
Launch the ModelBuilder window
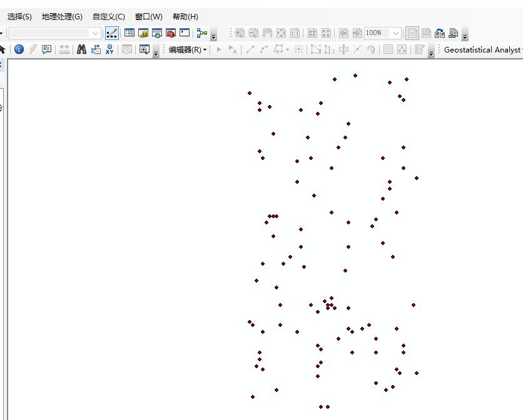coord(202,32)
